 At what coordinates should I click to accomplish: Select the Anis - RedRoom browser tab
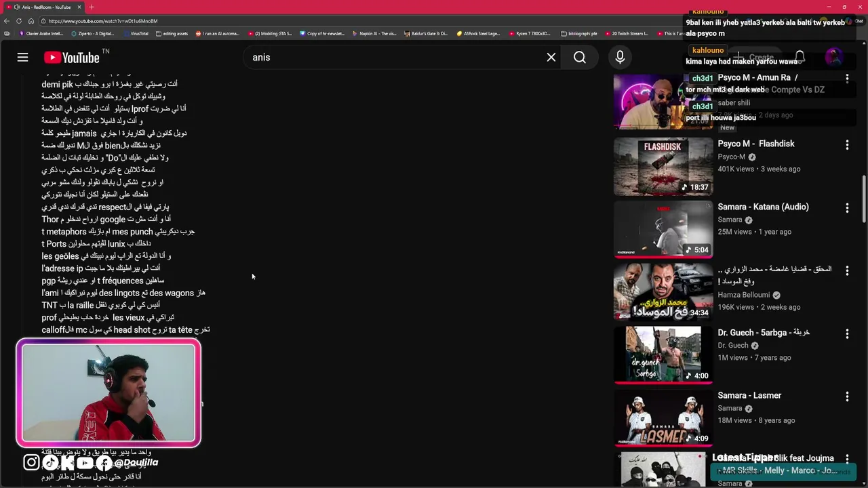(44, 7)
